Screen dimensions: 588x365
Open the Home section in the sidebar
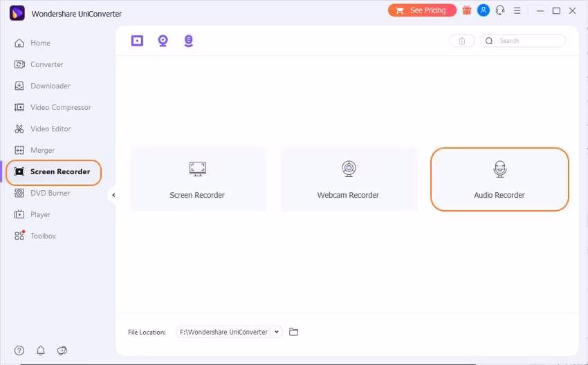(33, 43)
